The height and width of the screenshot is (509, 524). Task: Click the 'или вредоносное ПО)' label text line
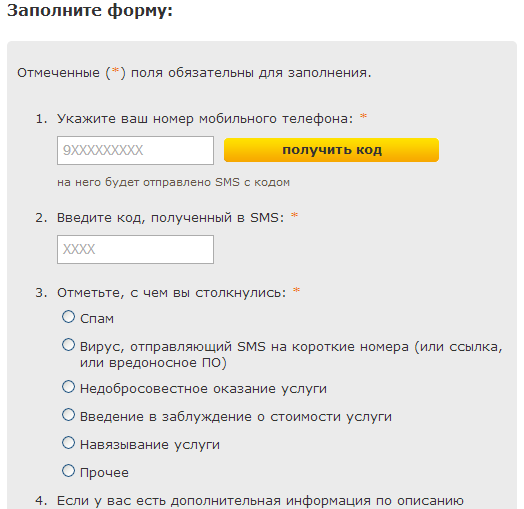pos(153,363)
